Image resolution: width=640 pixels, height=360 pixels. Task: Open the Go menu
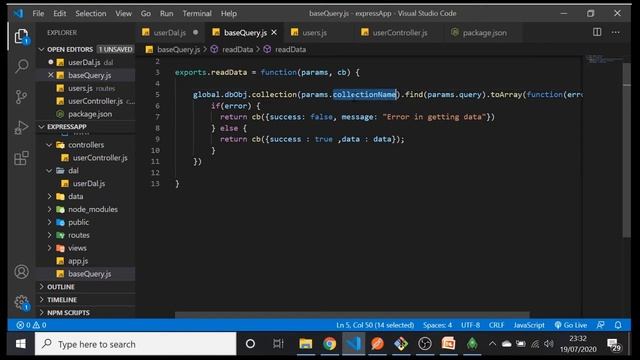[x=146, y=13]
